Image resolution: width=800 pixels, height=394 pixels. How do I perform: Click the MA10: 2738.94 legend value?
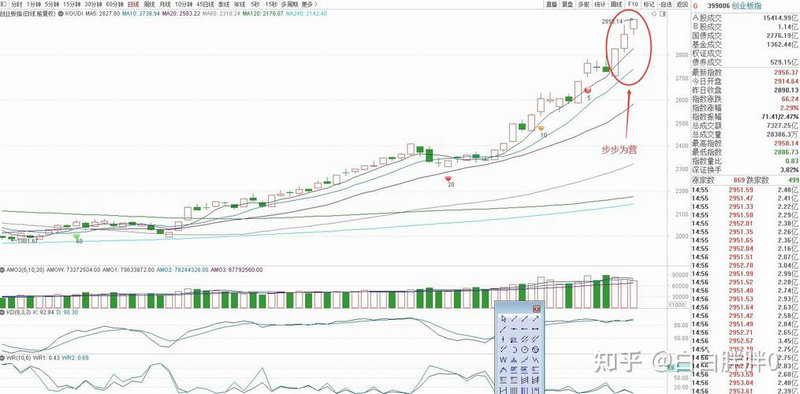point(141,13)
